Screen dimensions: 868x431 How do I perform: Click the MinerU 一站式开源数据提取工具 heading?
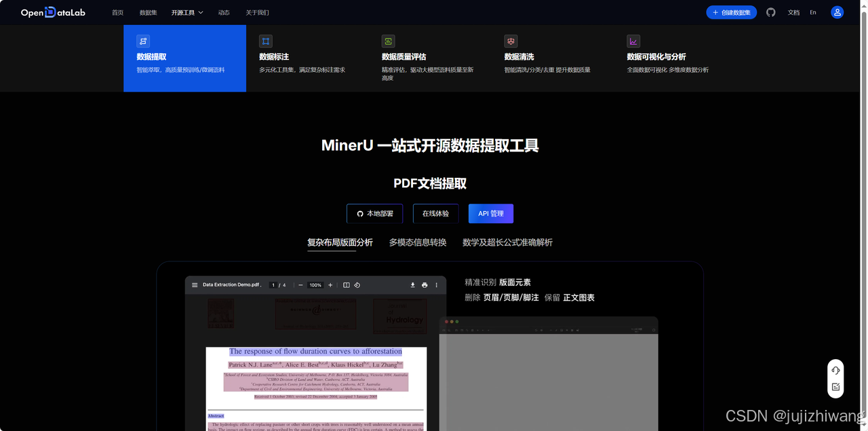coord(430,145)
